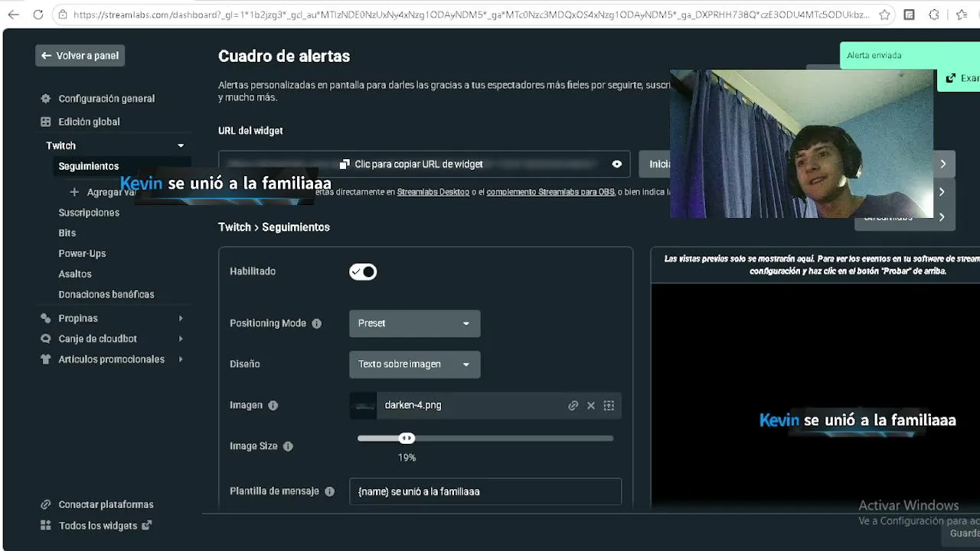Image resolution: width=980 pixels, height=551 pixels.
Task: Remove darken-4.png with the X icon
Action: pyautogui.click(x=591, y=406)
